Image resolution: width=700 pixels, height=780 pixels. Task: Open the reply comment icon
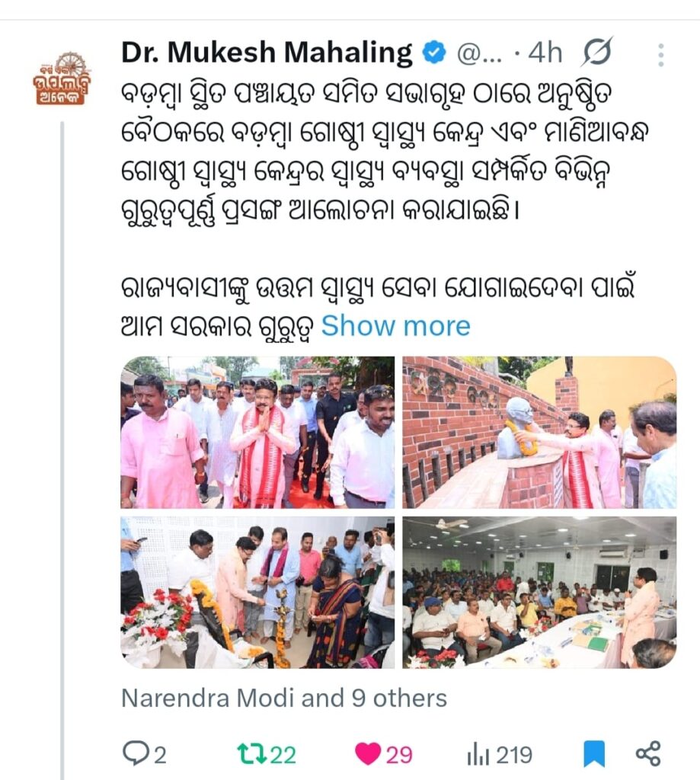134,753
